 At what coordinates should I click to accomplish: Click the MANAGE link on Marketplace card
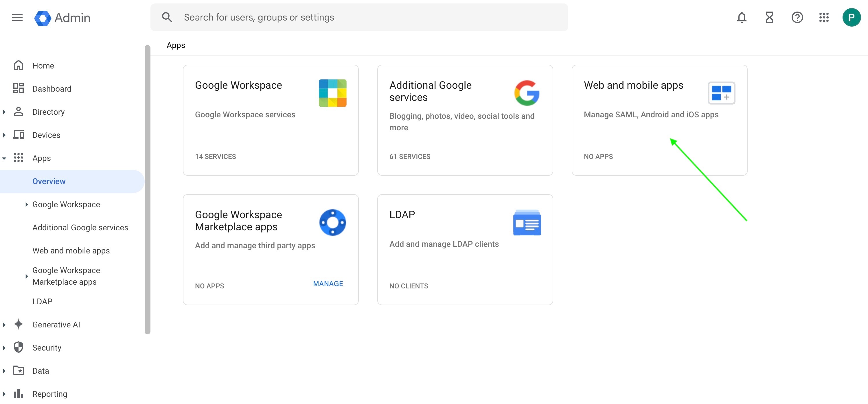[328, 283]
